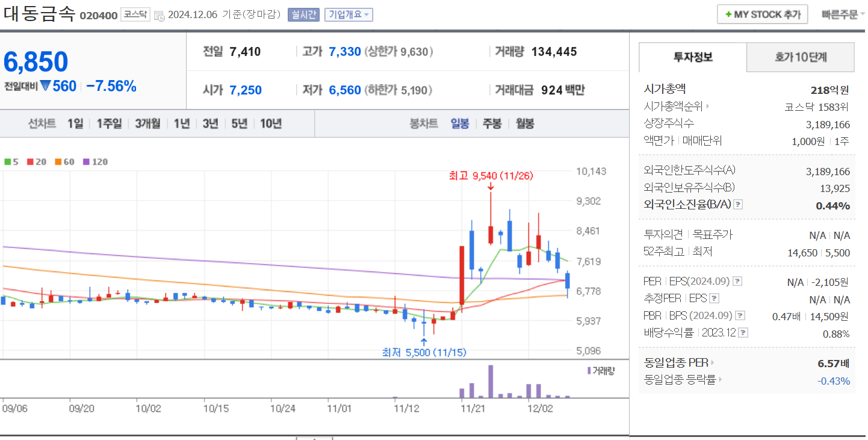Add stock with MY STOCK 추가 button

pyautogui.click(x=762, y=14)
